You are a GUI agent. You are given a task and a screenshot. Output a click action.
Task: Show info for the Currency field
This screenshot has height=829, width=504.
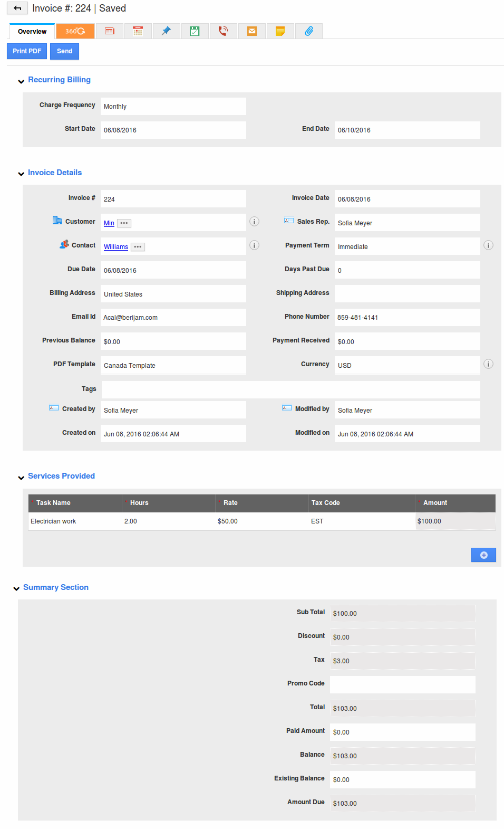pyautogui.click(x=489, y=364)
